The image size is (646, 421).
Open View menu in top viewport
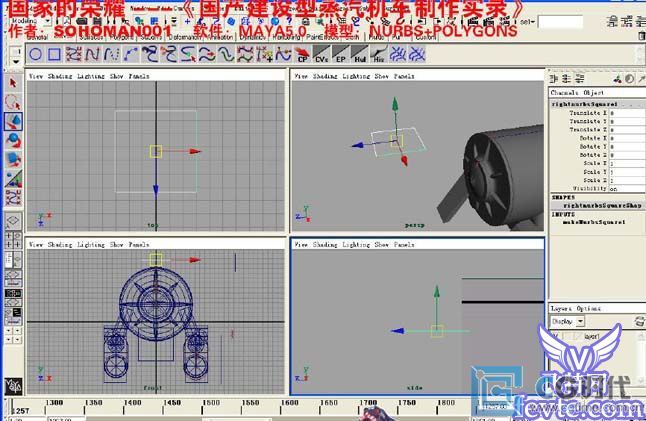pos(36,76)
